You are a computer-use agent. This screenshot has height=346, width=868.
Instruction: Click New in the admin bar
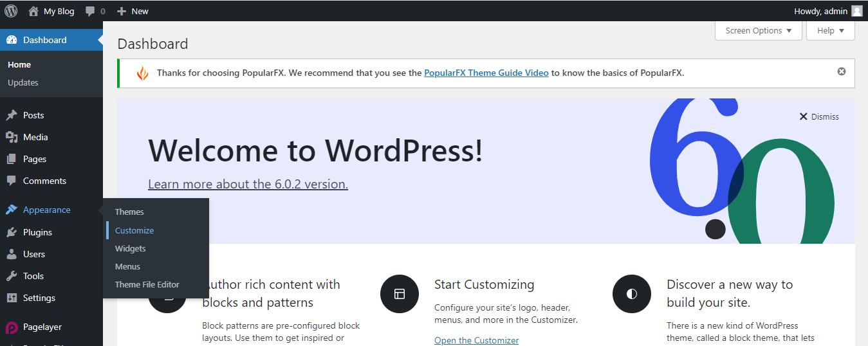(x=140, y=11)
